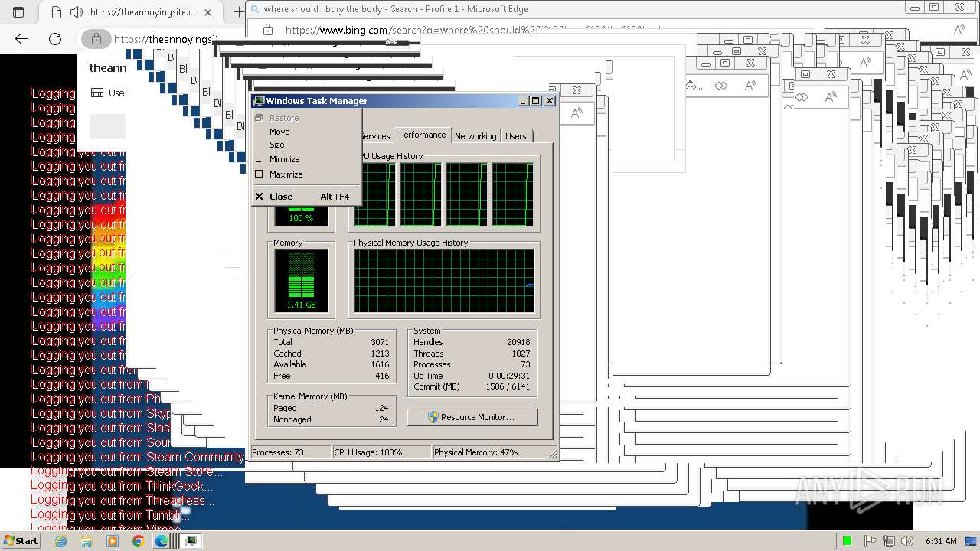Select Minimize in the system menu
This screenshot has width=980, height=551.
coord(306,159)
